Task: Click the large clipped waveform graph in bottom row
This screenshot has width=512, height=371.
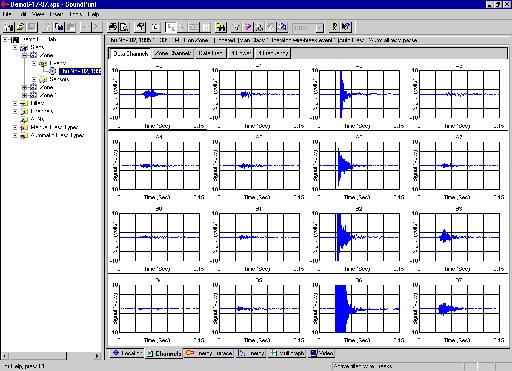Action: pyautogui.click(x=360, y=309)
